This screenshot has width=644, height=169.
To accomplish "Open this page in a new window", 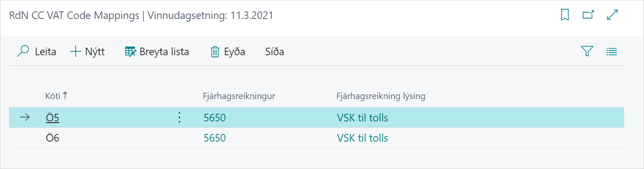I will pyautogui.click(x=588, y=15).
